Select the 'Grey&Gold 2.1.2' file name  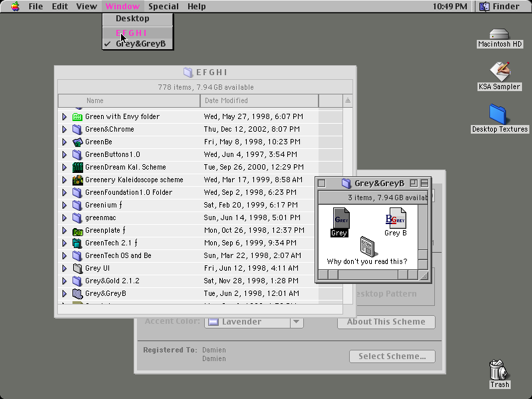(x=112, y=281)
